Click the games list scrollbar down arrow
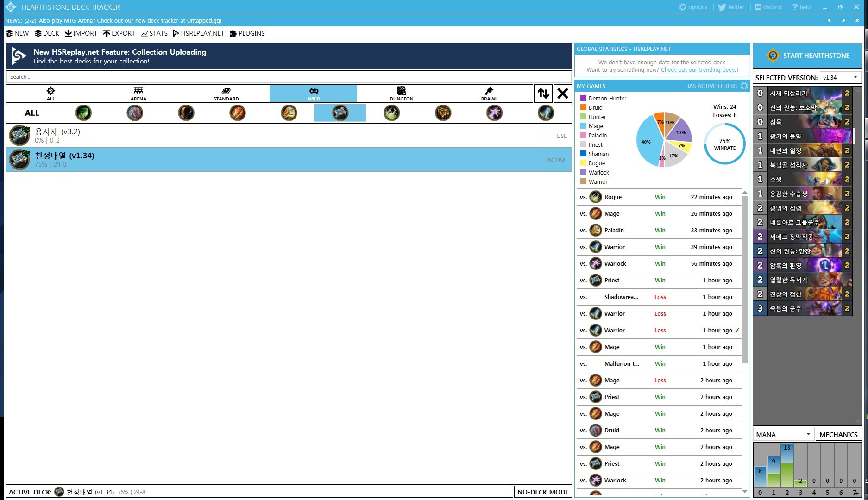The image size is (868, 500). 745,492
